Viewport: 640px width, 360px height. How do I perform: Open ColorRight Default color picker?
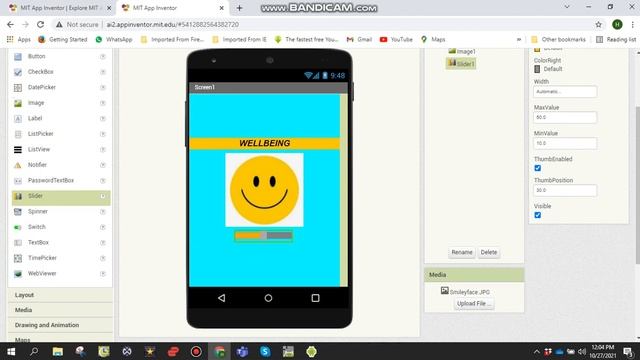[549, 69]
